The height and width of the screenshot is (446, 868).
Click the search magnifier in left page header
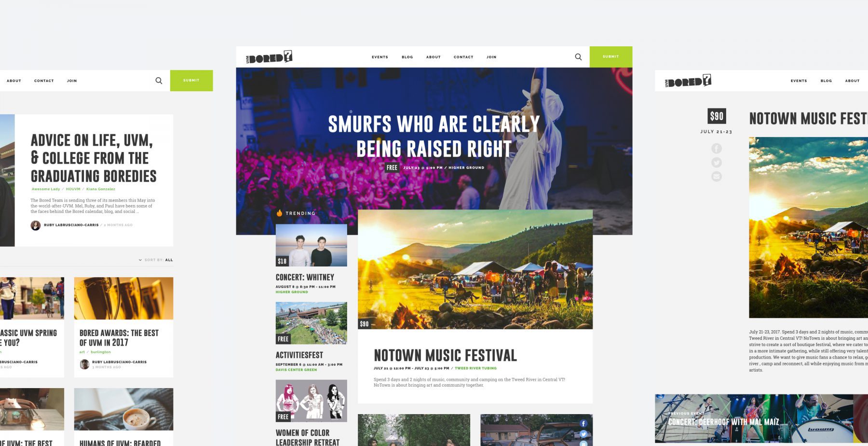point(159,81)
